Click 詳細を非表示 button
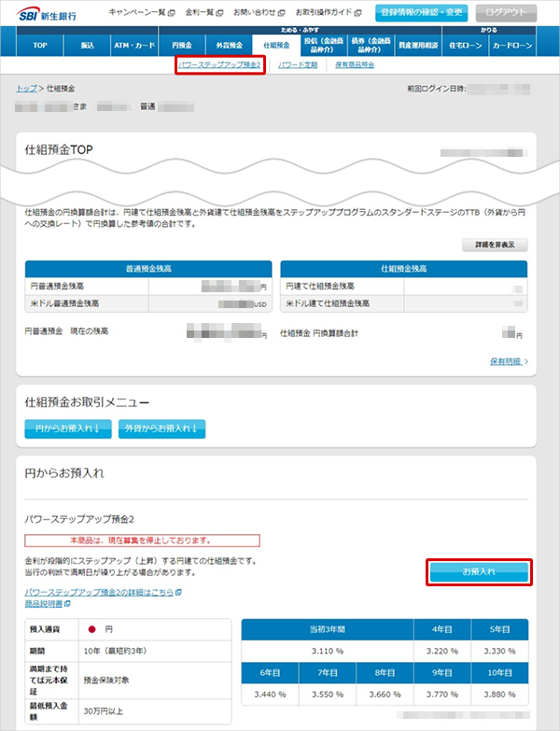Viewport: 560px width, 731px height. tap(495, 245)
